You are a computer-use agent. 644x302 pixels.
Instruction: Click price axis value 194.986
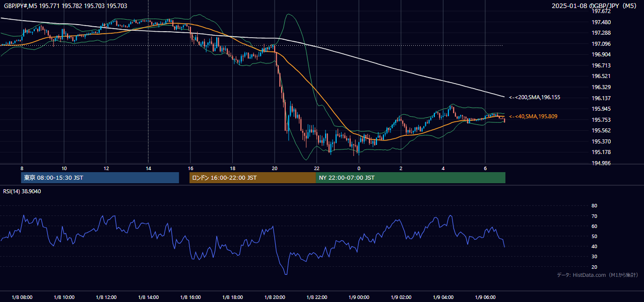click(601, 163)
